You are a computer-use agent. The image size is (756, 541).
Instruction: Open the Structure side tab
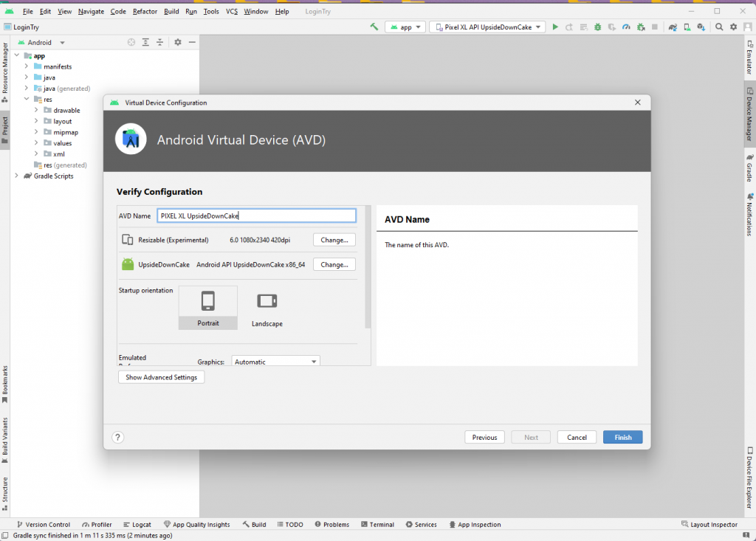(x=5, y=493)
